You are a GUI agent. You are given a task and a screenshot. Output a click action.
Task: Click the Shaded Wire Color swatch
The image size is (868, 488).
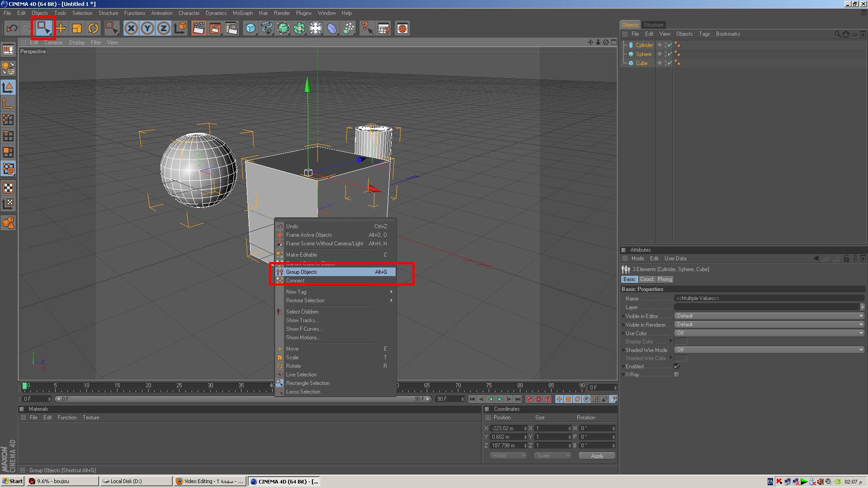point(680,358)
